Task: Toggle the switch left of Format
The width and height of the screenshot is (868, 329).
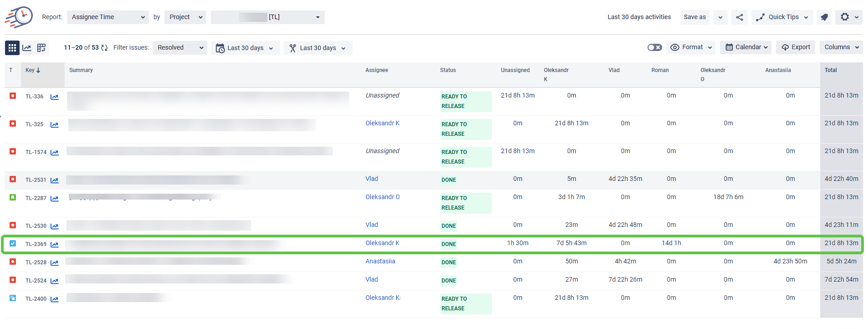Action: pyautogui.click(x=654, y=47)
